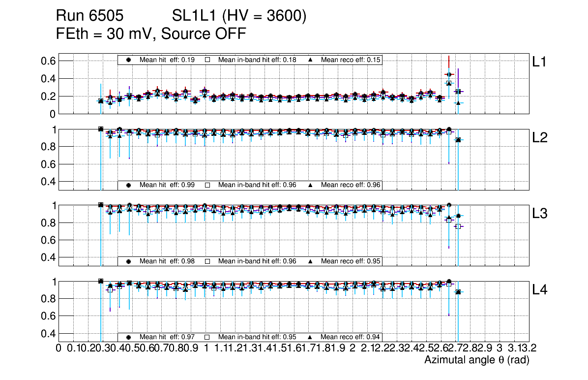Click the filled circle marker in L4 legend
Screen dimensions: 588x380
pyautogui.click(x=129, y=337)
